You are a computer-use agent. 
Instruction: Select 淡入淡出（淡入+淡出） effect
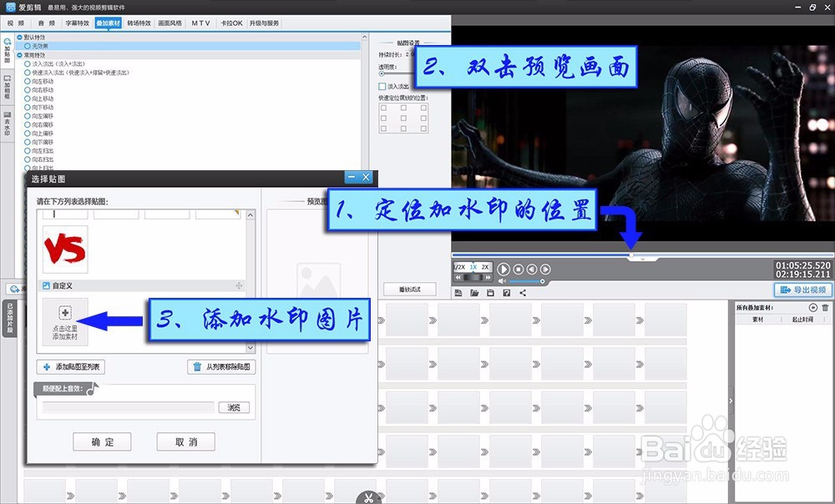[54, 64]
